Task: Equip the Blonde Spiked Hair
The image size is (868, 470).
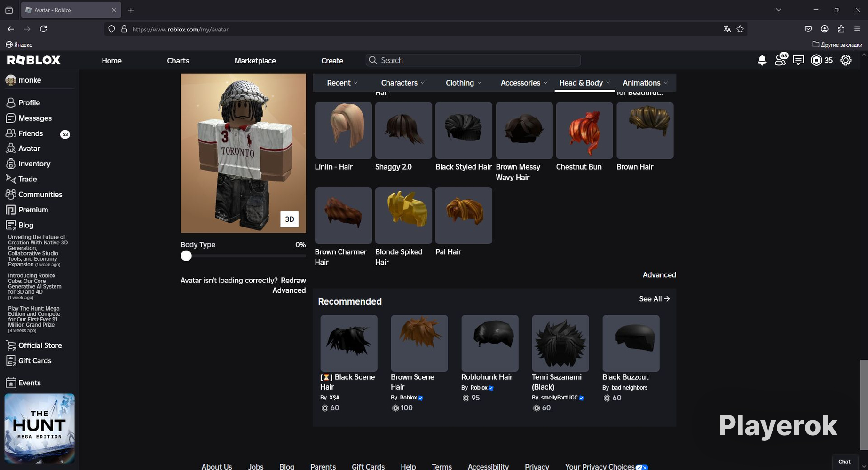Action: tap(403, 216)
